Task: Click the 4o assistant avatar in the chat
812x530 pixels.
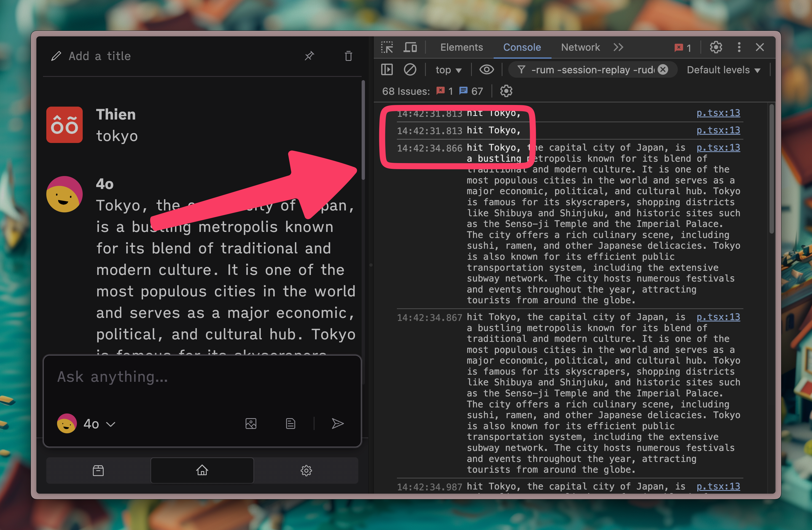Action: click(x=64, y=194)
